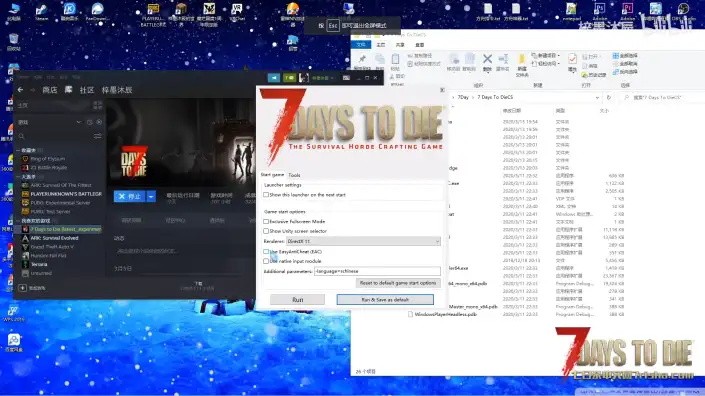The width and height of the screenshot is (705, 396).
Task: Open the Steam announcements megaphone icon
Action: click(273, 78)
